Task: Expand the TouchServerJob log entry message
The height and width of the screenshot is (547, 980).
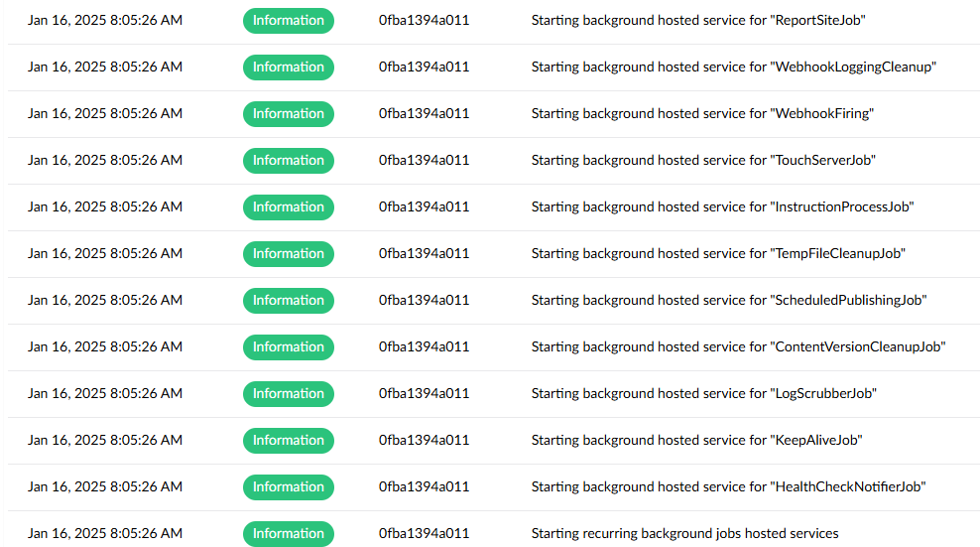Action: (x=703, y=160)
